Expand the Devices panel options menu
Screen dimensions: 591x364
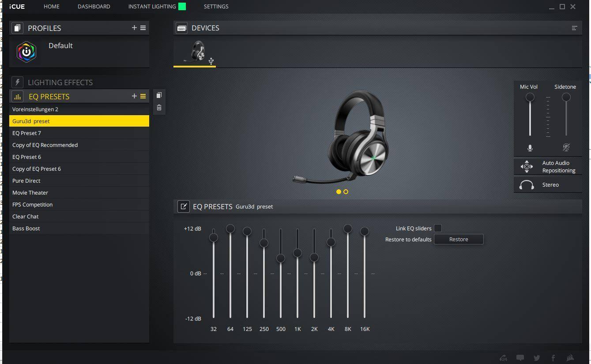point(574,28)
